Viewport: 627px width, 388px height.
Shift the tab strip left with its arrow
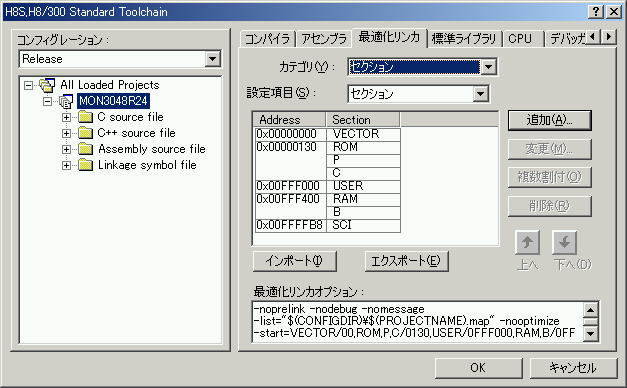click(593, 37)
